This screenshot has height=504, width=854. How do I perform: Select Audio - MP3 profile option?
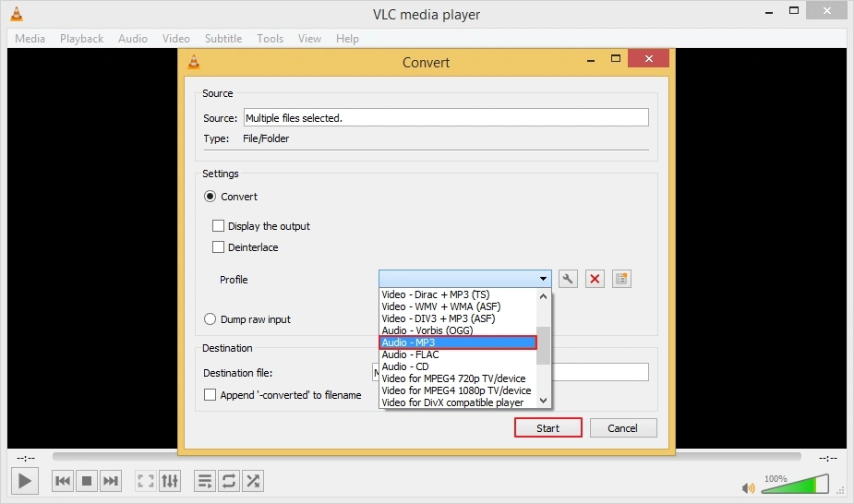point(458,342)
